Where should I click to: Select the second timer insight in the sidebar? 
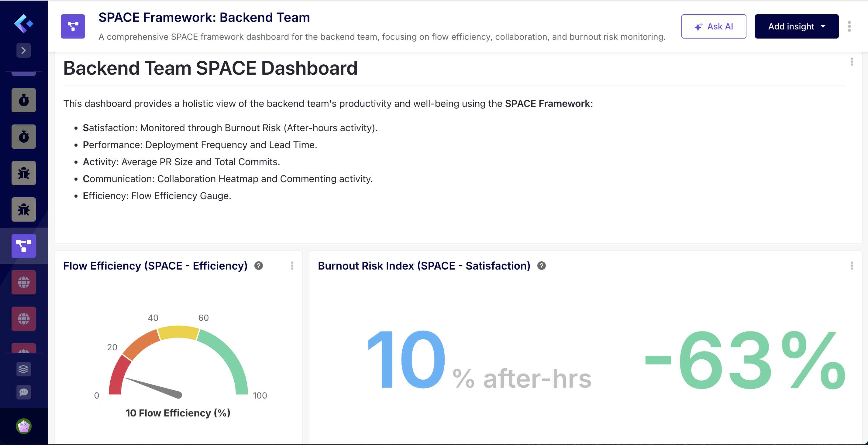(24, 136)
